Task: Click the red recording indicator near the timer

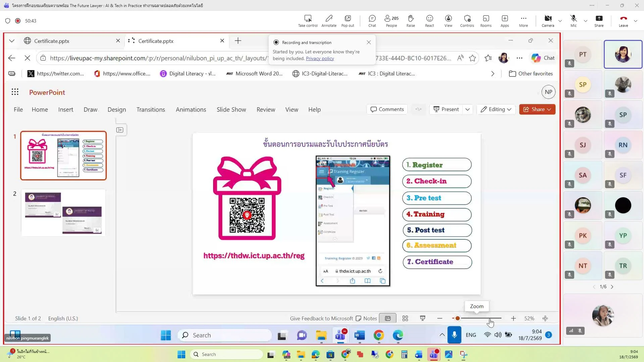Action: point(18,21)
